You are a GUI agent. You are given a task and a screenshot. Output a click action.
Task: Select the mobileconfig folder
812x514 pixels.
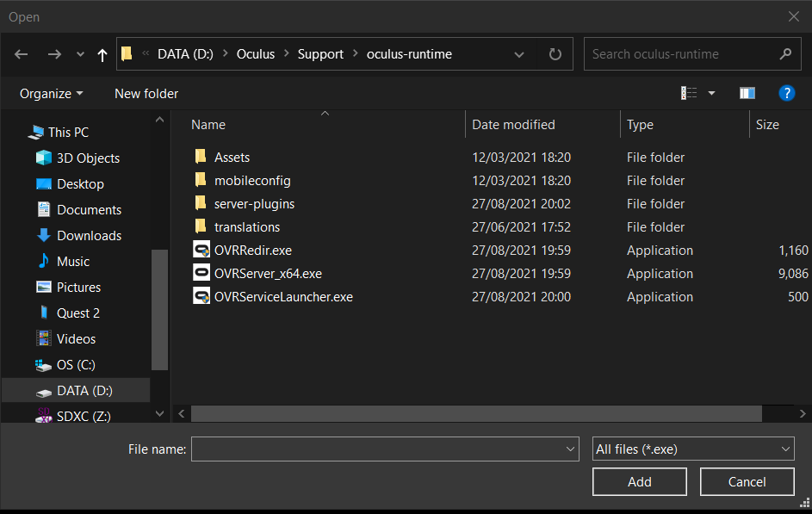coord(252,181)
